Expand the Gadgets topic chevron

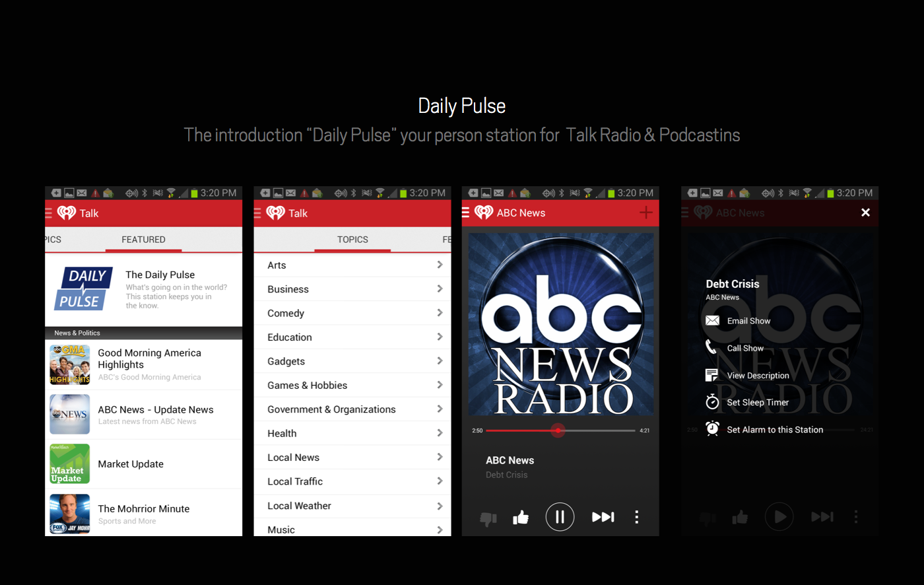[x=440, y=361]
